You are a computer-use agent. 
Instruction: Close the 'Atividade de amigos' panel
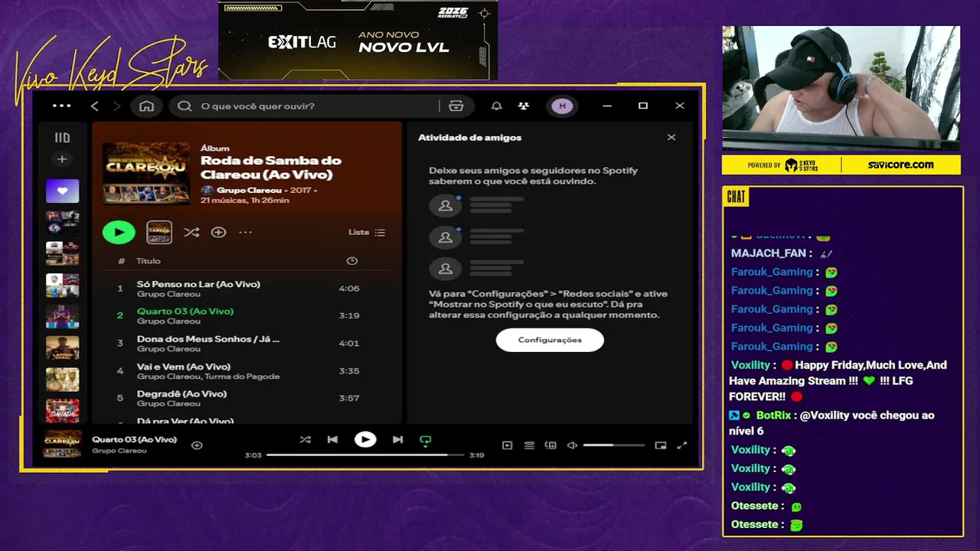(671, 138)
